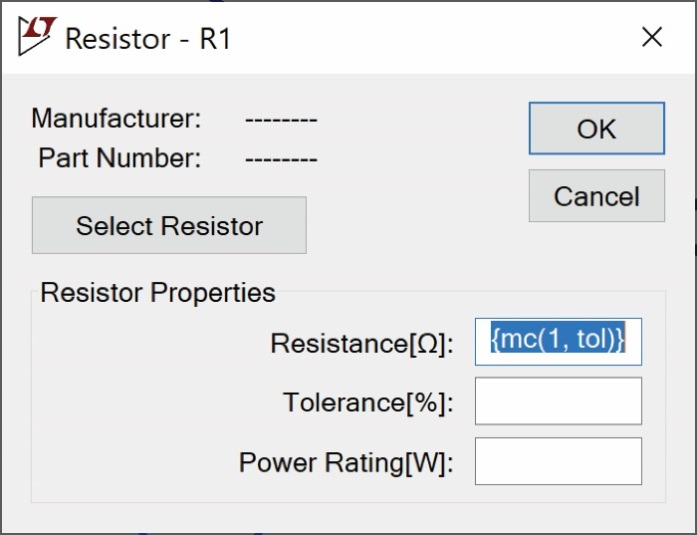Open the Select Resistor chooser

click(x=169, y=225)
